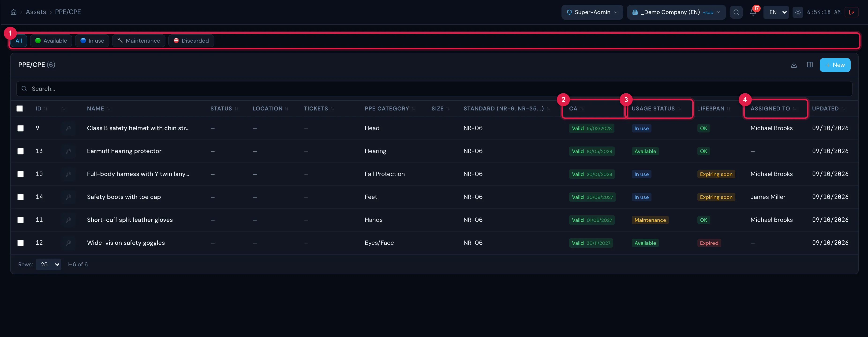Show All status filter tab

tap(19, 41)
